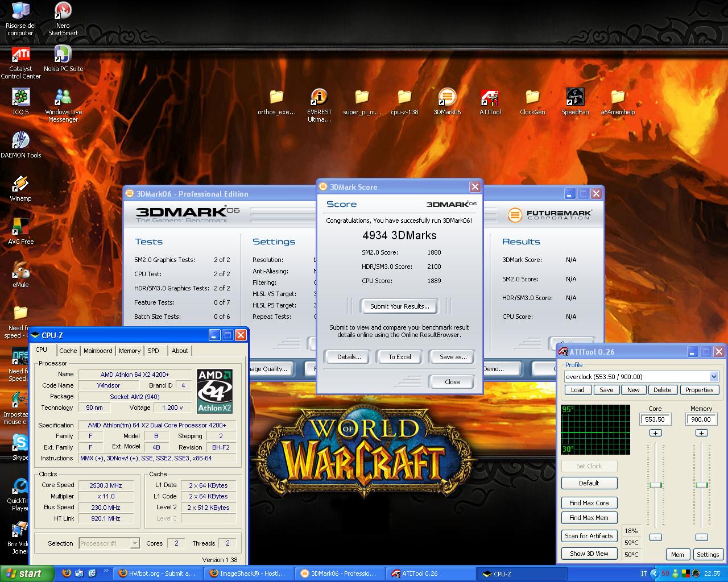
Task: Open the ATI Catalyst Control Center icon
Action: (21, 63)
